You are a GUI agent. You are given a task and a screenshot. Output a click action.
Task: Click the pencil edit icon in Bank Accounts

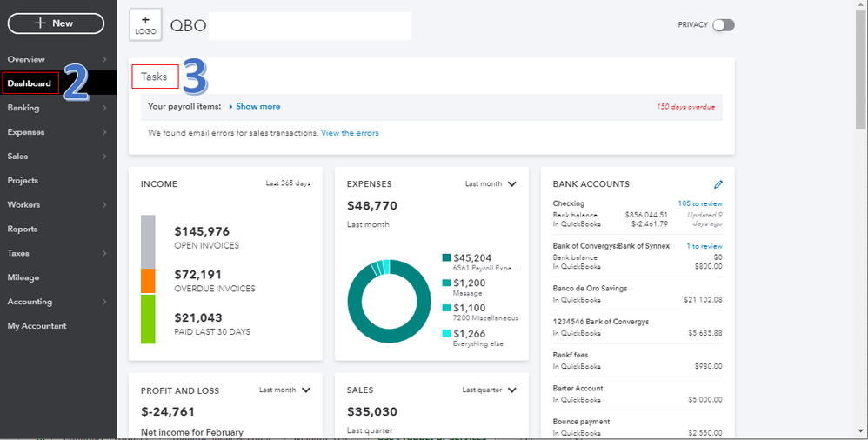[718, 184]
